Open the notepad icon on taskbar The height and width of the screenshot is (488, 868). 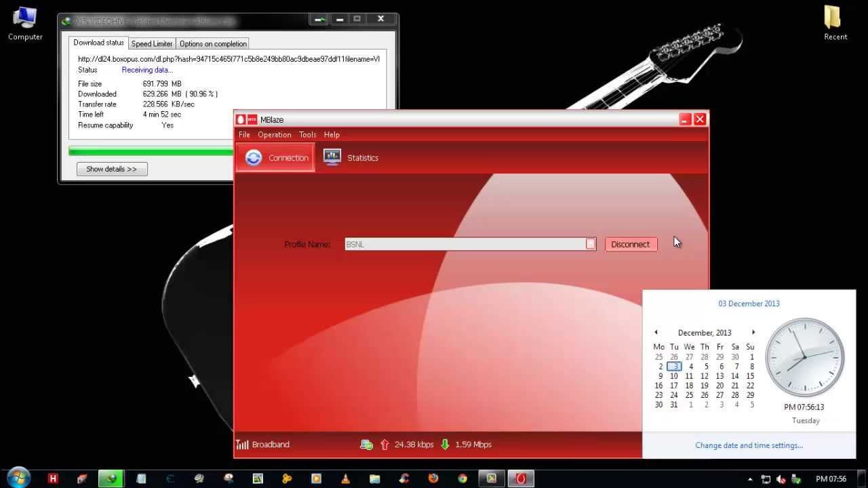point(141,479)
